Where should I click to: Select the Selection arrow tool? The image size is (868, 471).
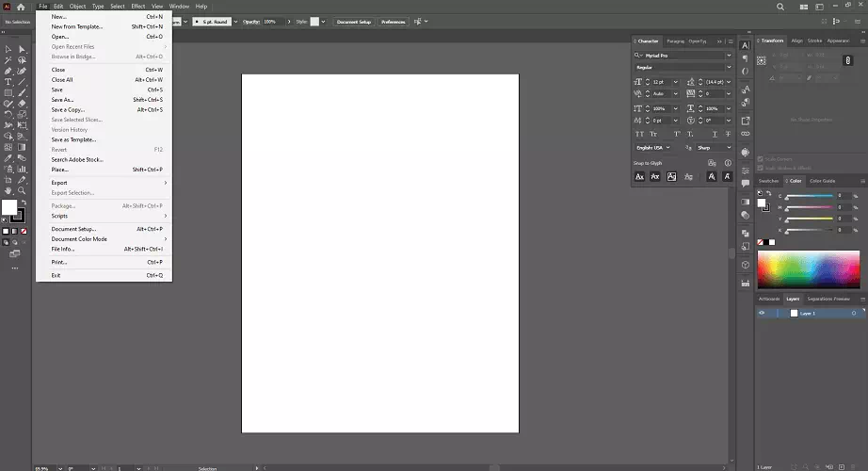(x=8, y=50)
